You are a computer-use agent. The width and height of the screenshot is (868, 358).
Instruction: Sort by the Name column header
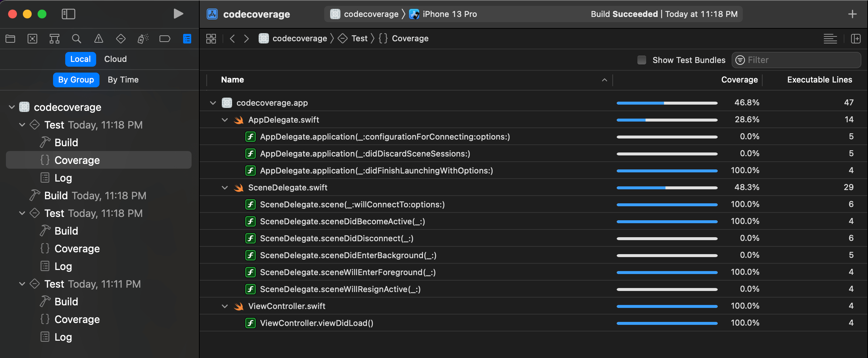point(232,80)
